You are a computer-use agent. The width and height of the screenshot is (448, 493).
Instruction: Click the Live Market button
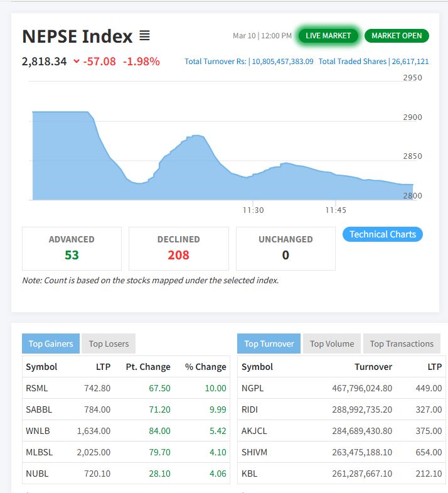point(328,36)
